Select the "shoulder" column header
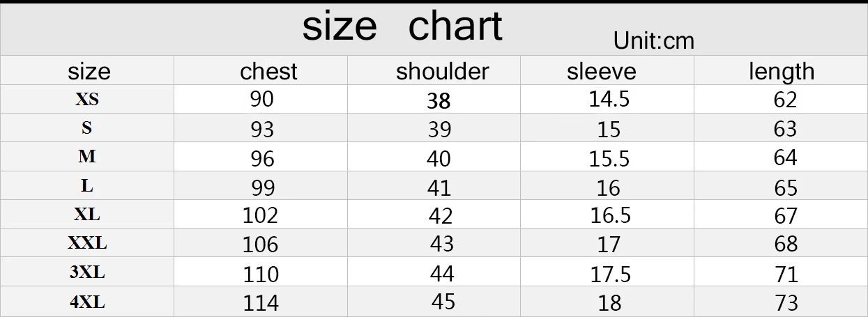868x317 pixels. 443,71
